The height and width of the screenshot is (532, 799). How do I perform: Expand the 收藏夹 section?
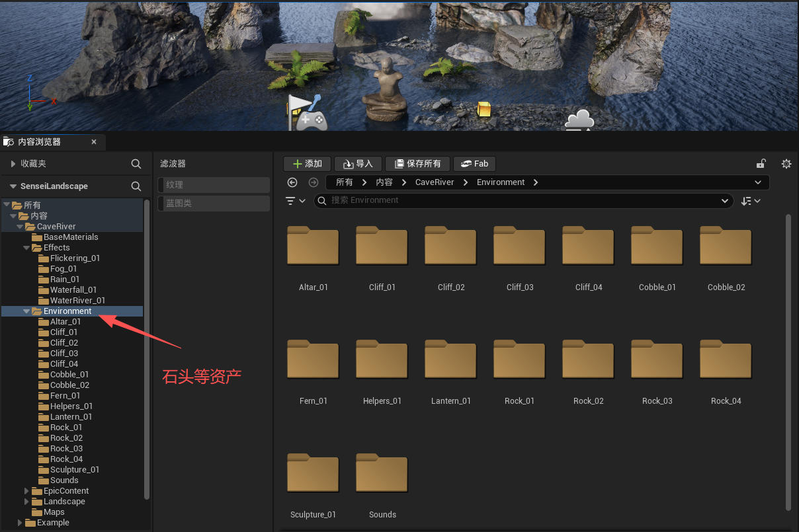pos(13,164)
